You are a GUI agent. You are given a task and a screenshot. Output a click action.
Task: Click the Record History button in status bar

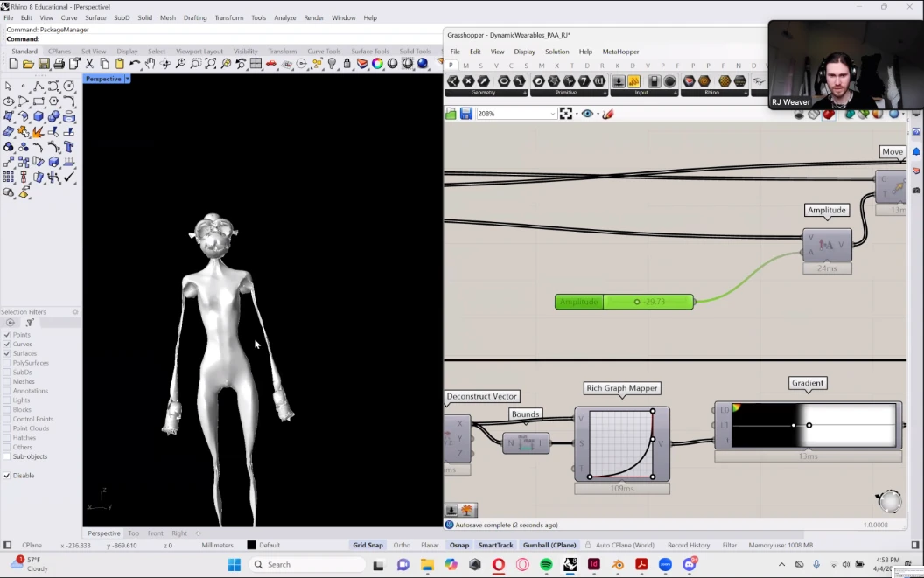(689, 545)
